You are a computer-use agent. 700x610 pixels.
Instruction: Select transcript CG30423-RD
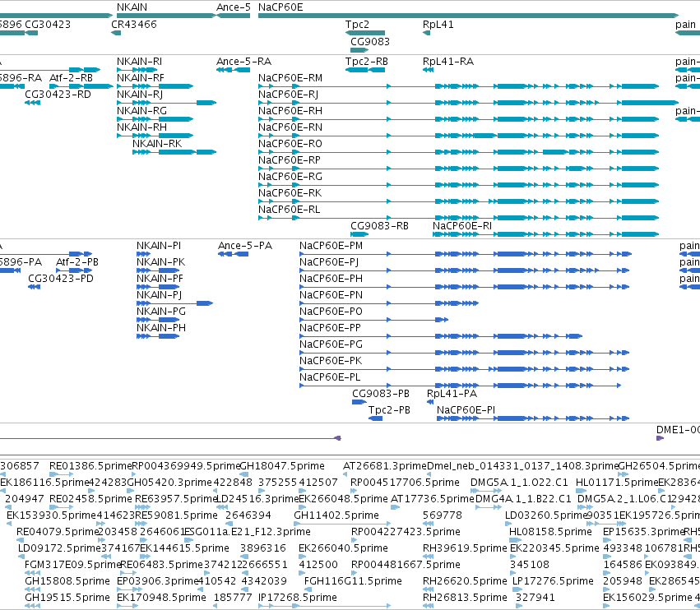(58, 95)
